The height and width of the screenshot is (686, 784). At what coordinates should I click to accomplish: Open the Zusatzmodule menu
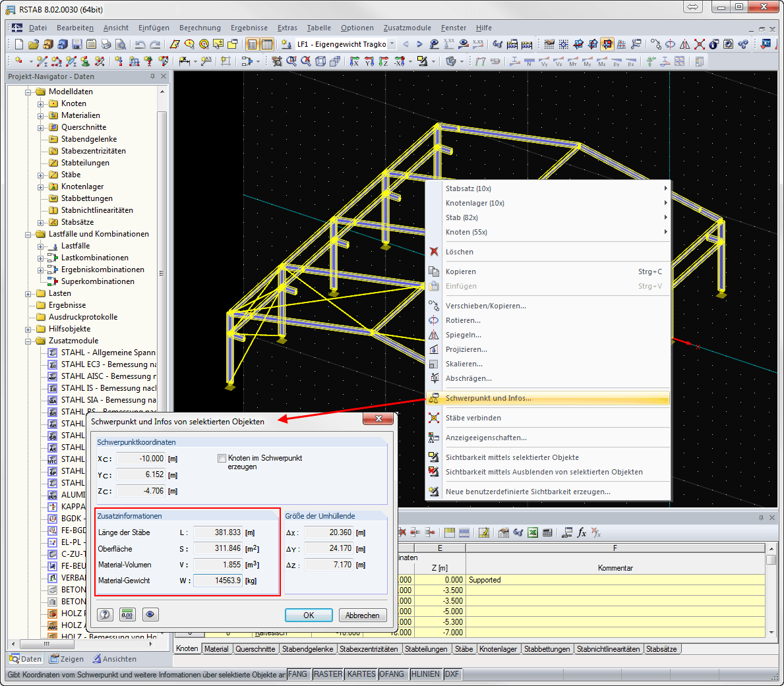point(407,28)
